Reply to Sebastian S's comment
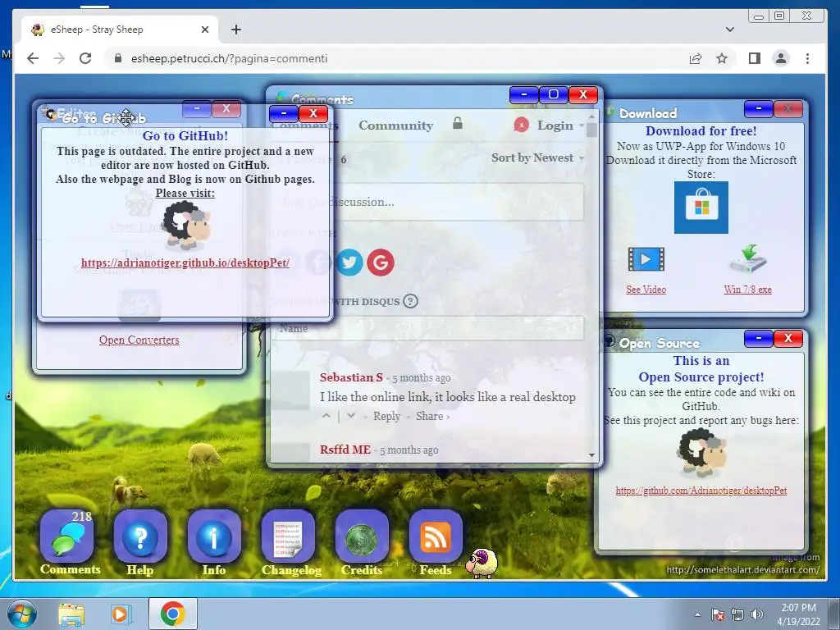Screen dimensions: 840x630 (x=387, y=416)
